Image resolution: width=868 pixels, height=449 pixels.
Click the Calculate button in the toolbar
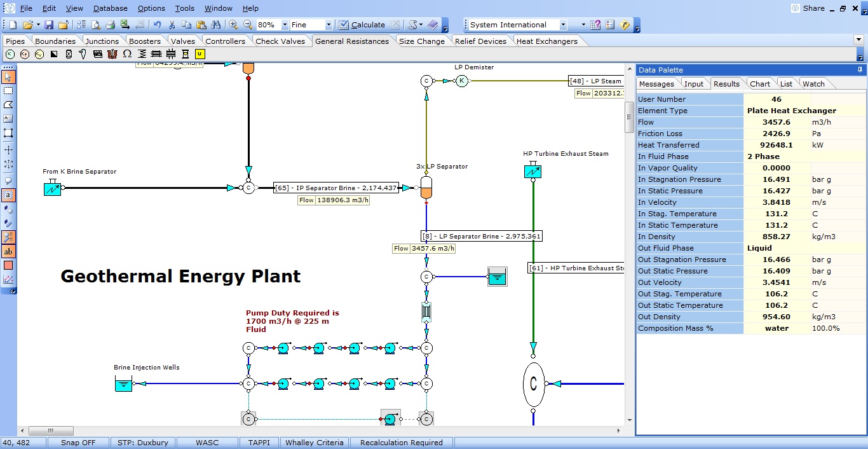[x=362, y=25]
